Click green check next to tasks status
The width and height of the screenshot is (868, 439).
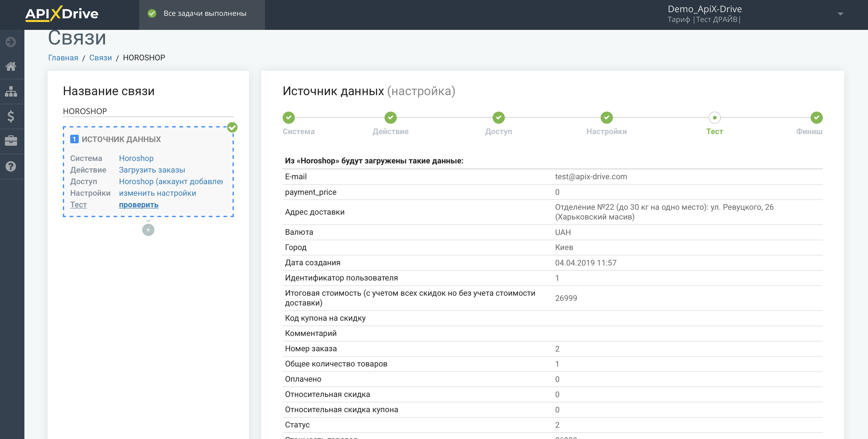point(152,13)
